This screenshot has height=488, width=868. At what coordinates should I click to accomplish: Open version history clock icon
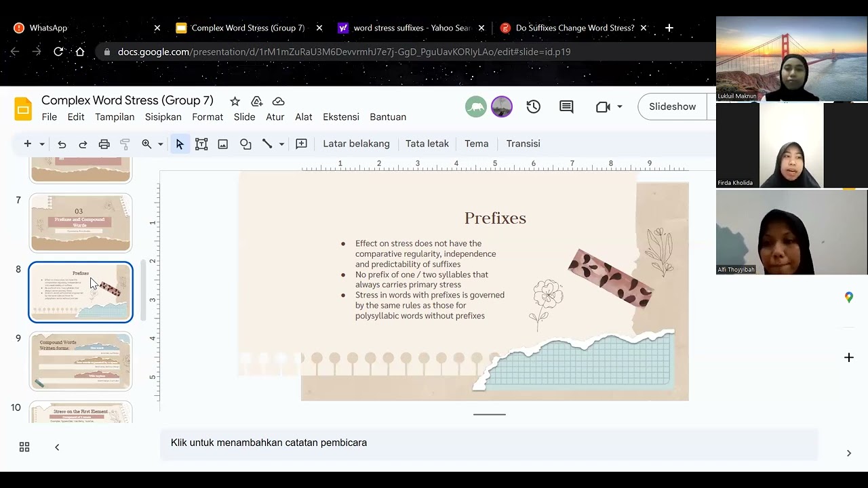tap(534, 106)
